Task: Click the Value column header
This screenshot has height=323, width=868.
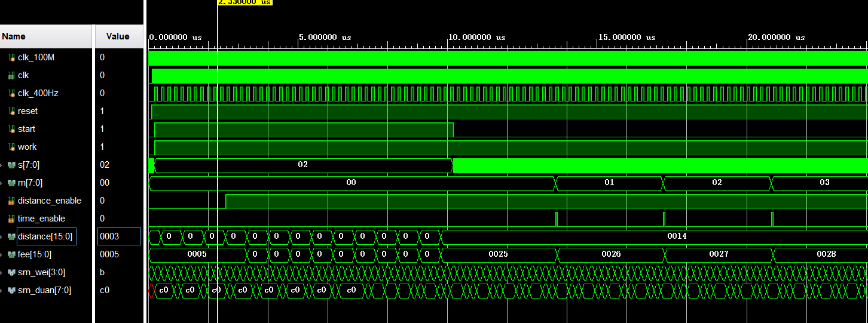Action: click(119, 36)
